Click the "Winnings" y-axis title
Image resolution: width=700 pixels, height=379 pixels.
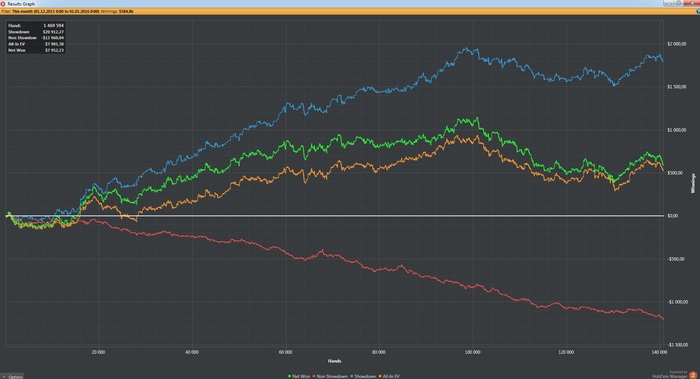tap(693, 183)
